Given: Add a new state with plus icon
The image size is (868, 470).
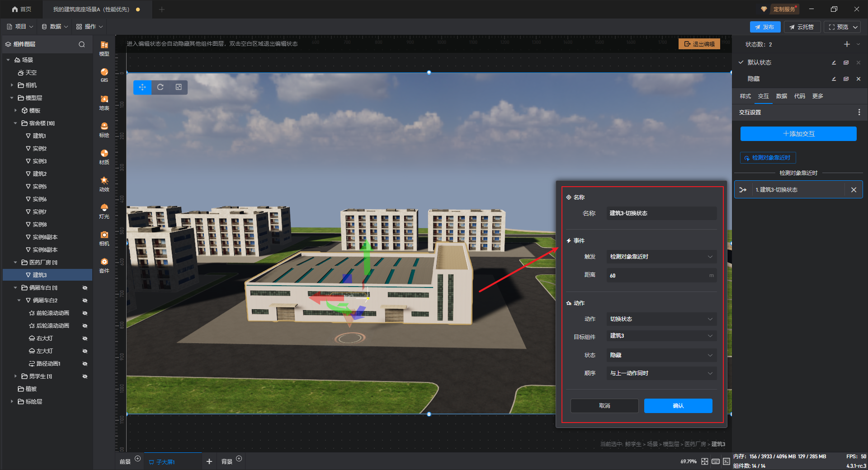Looking at the screenshot, I should (x=847, y=44).
